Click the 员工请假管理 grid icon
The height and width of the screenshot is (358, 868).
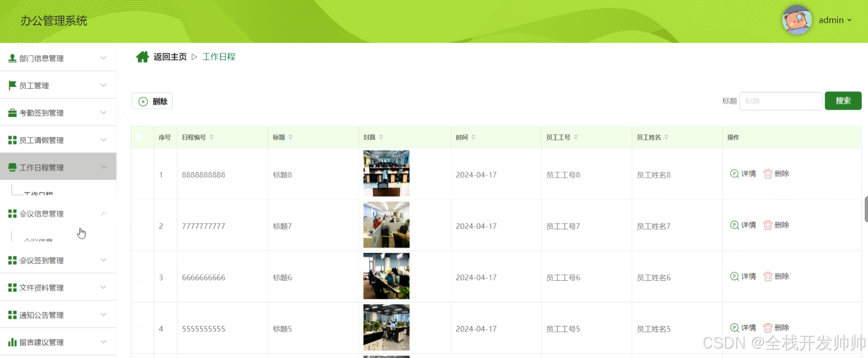pos(12,140)
